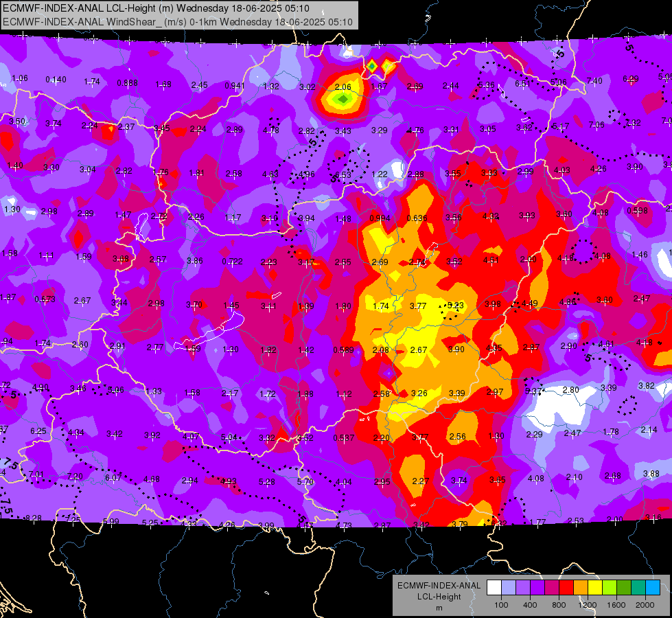Click the wind shear value 6.07
Screen dimensions: 672x618
[x=113, y=477]
